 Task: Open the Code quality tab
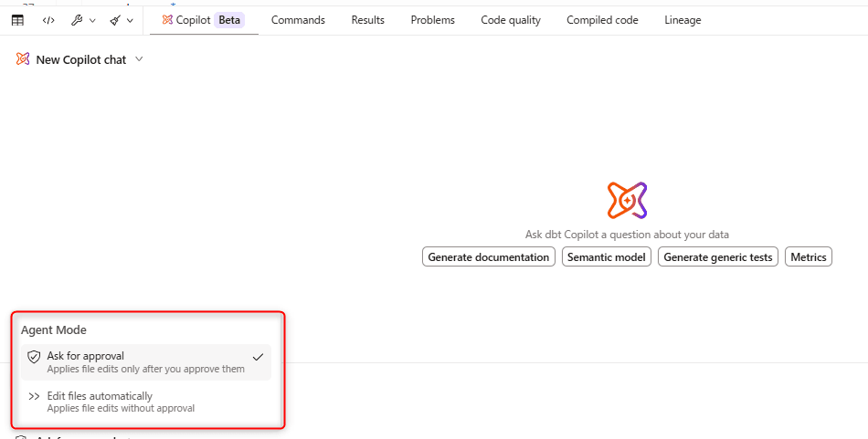click(511, 20)
